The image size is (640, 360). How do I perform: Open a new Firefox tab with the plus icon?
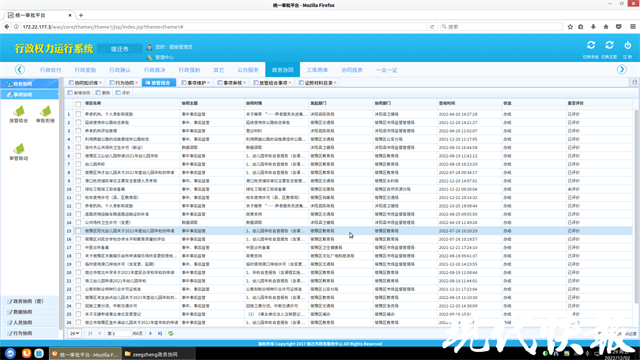(81, 15)
